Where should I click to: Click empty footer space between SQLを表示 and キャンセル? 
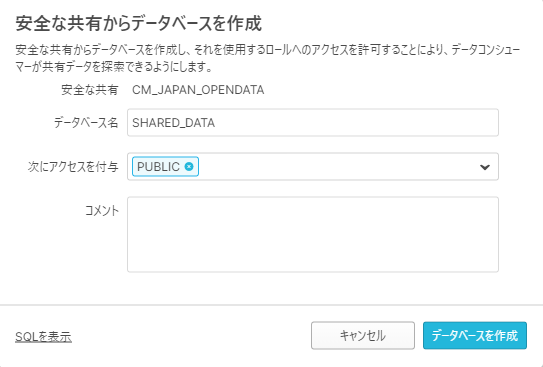[x=191, y=336]
